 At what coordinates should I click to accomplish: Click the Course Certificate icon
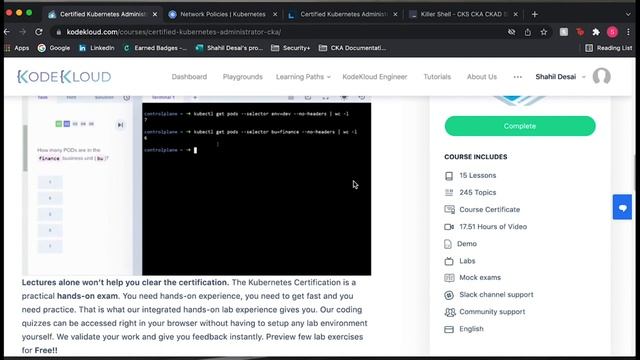click(x=449, y=210)
